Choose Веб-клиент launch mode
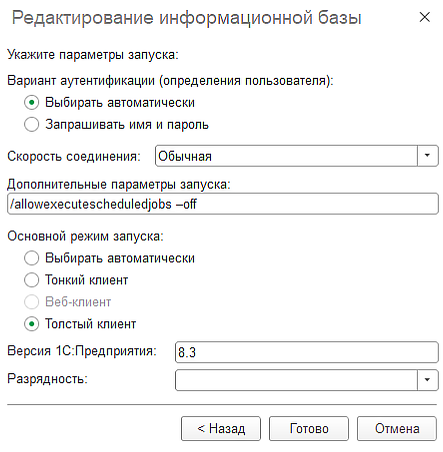Screen dimensions: 443x452 pos(32,302)
